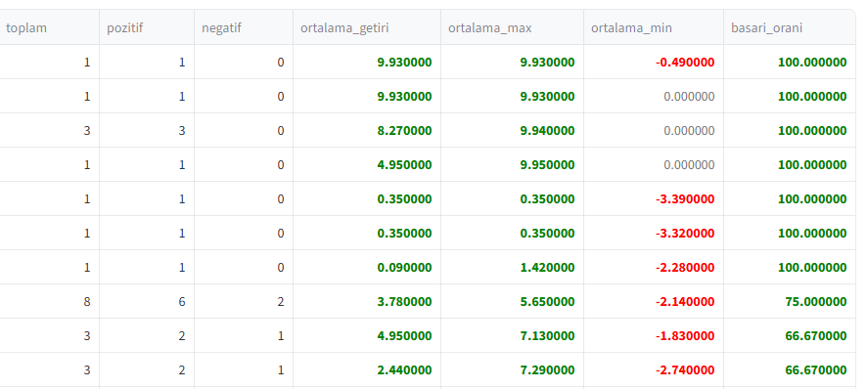Select 4.950000 in the row with 7.130000
The height and width of the screenshot is (389, 868).
[x=367, y=336]
